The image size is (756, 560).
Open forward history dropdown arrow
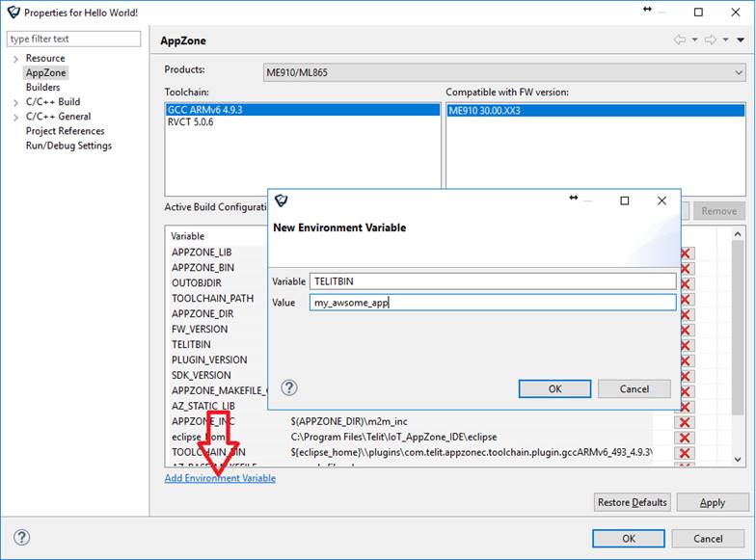tap(725, 40)
